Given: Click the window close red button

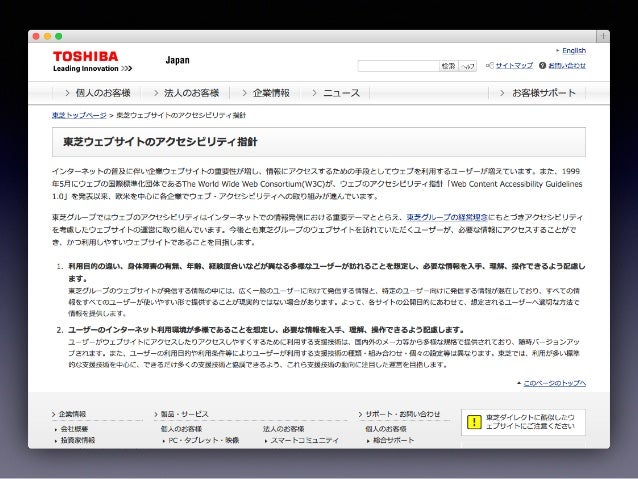Looking at the screenshot, I should 36,36.
